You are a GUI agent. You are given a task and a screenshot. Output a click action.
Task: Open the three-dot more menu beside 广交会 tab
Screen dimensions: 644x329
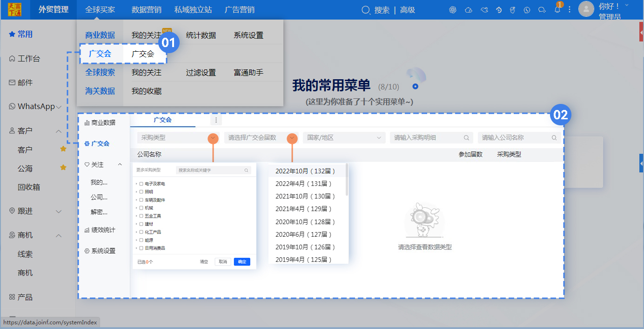[216, 120]
